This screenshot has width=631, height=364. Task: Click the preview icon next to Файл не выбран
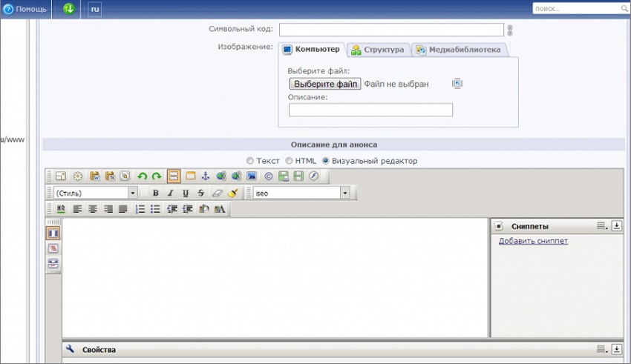tap(457, 84)
